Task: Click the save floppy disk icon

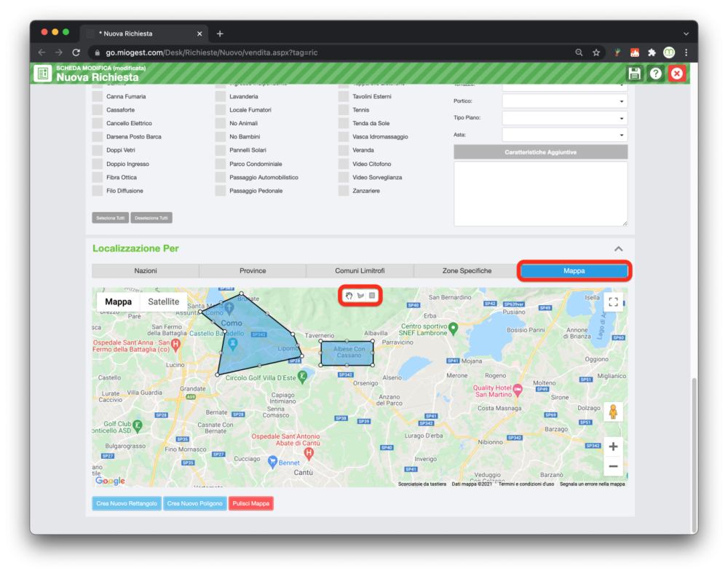Action: tap(634, 74)
